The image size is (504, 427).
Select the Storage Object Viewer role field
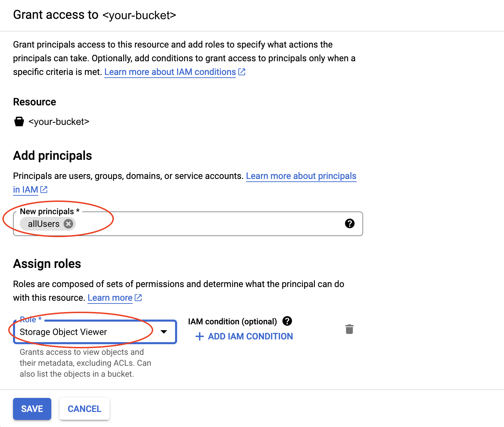click(85, 332)
